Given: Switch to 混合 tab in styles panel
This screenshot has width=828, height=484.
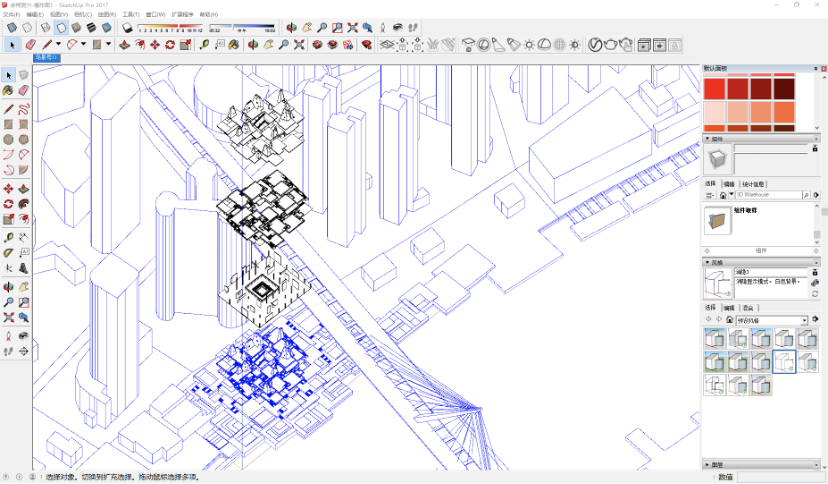Looking at the screenshot, I should (x=748, y=308).
